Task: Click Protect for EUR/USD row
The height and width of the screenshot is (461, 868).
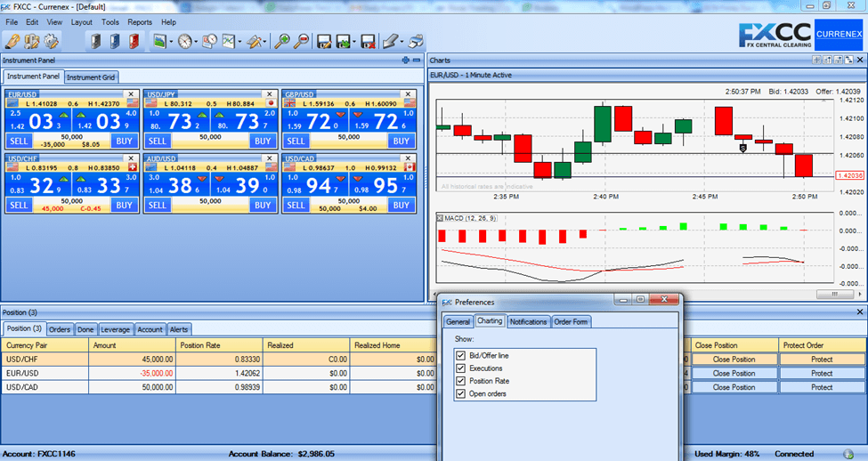Action: coord(822,373)
